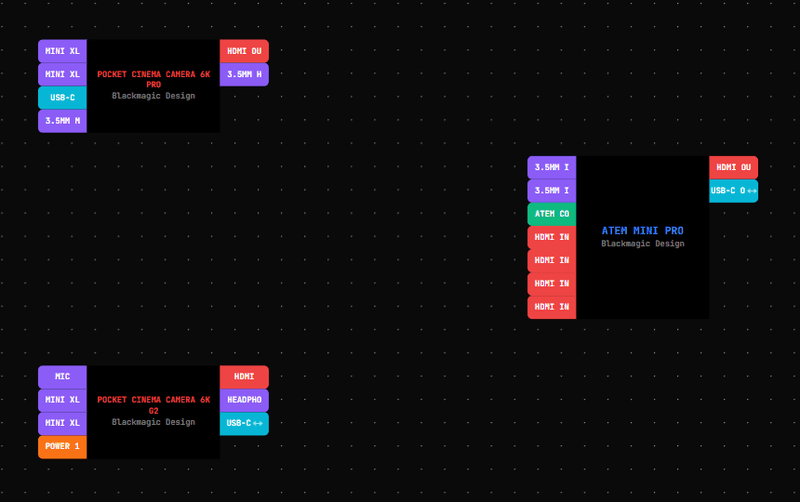The width and height of the screenshot is (800, 502).
Task: Click the third HDMI IN port on ATEM
Action: (x=552, y=284)
